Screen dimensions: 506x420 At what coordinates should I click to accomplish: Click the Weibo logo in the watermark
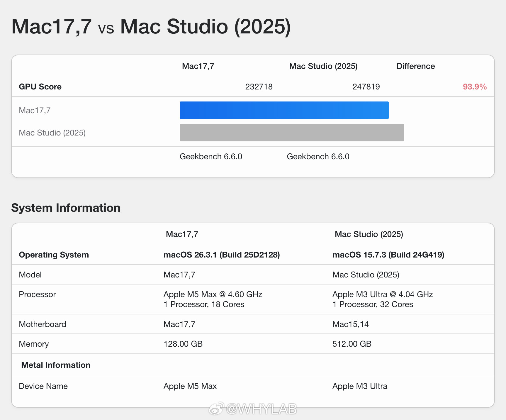point(216,409)
